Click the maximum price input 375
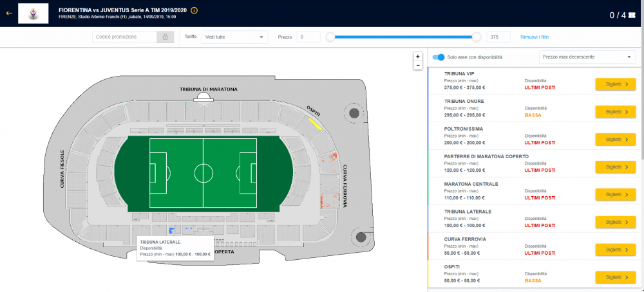The height and width of the screenshot is (292, 644). tap(498, 37)
